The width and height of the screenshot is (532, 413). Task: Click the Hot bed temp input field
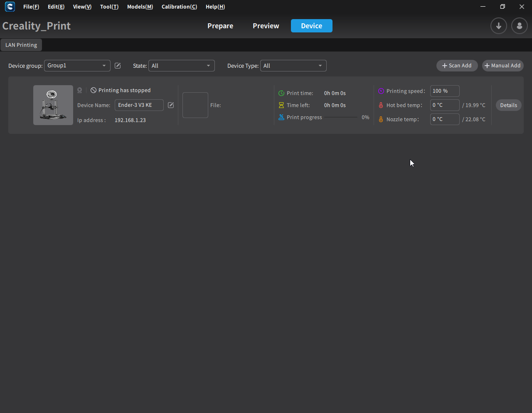click(445, 105)
